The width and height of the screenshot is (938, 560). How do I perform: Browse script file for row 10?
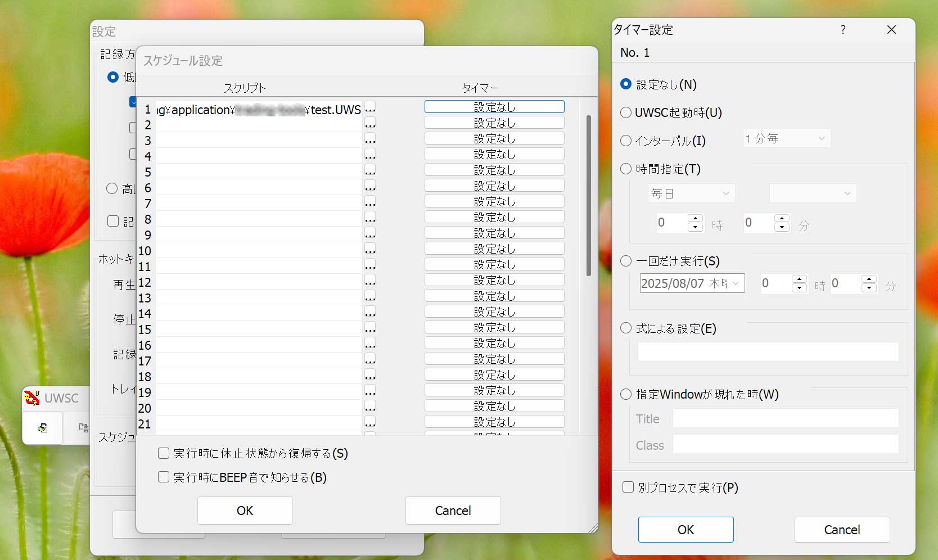coord(370,251)
